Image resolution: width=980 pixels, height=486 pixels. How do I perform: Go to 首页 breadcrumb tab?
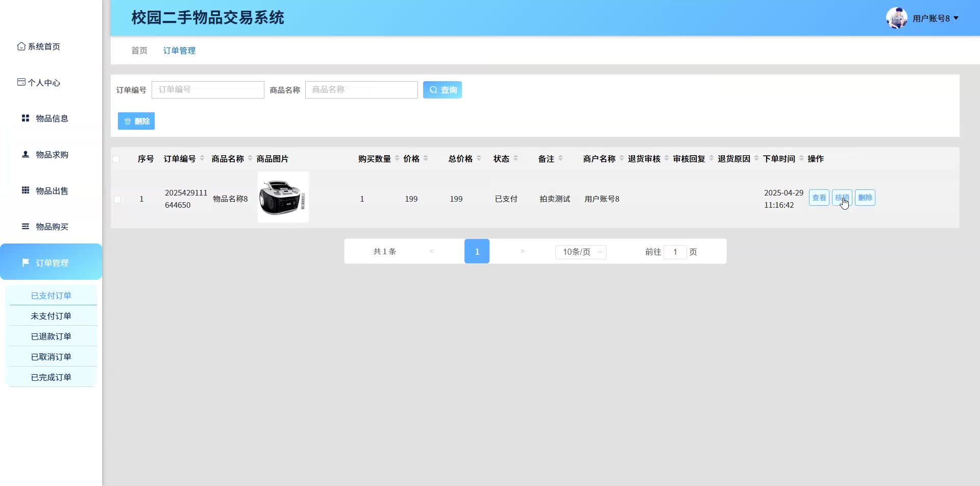(x=139, y=51)
